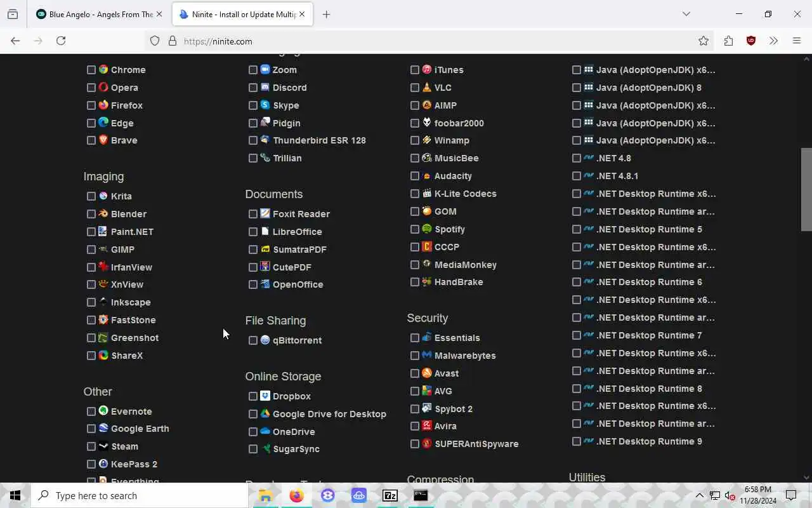Click the uBlock Origin extension icon
Image resolution: width=812 pixels, height=508 pixels.
pyautogui.click(x=751, y=41)
